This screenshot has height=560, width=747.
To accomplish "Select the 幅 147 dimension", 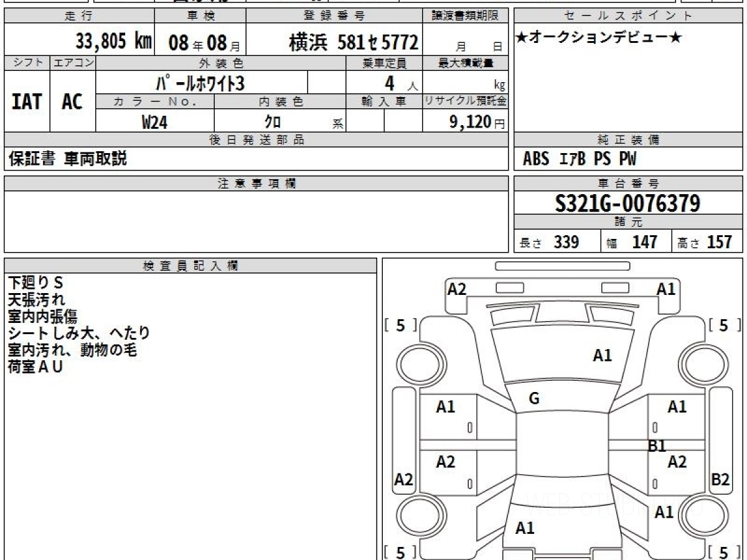I will (x=631, y=242).
